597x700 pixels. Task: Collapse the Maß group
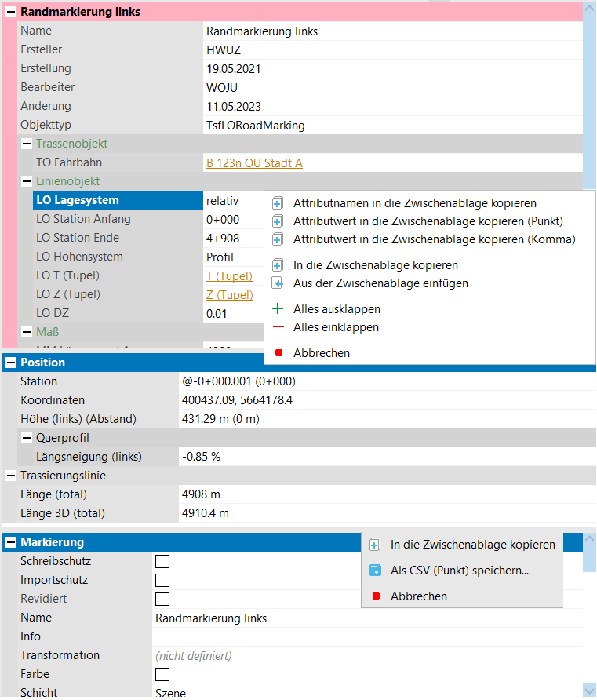[x=27, y=332]
